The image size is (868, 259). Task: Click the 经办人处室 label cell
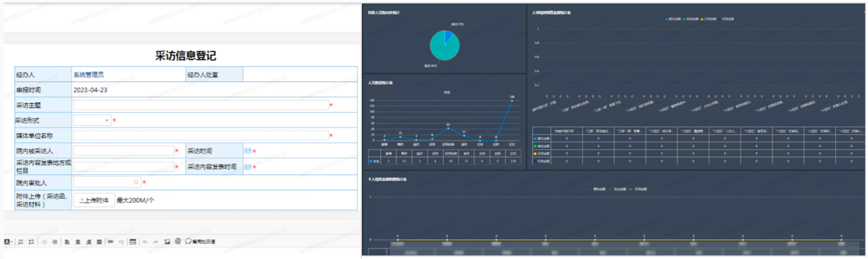[x=214, y=74]
